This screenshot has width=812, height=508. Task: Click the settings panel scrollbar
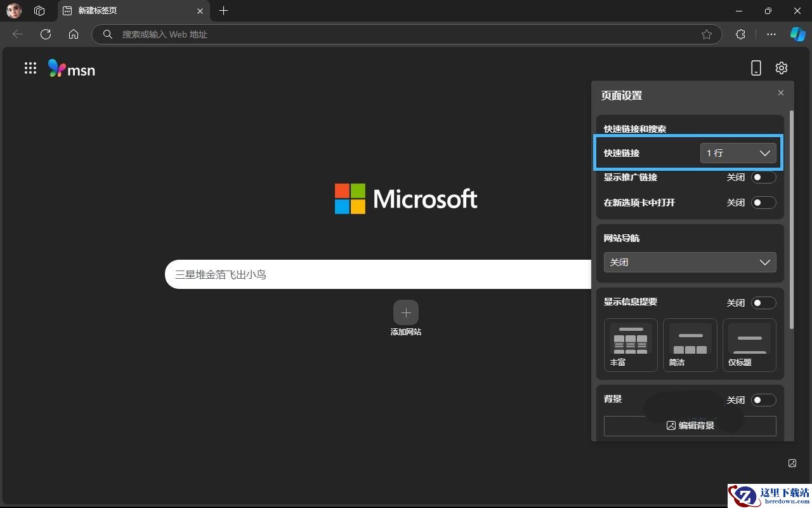[792, 220]
